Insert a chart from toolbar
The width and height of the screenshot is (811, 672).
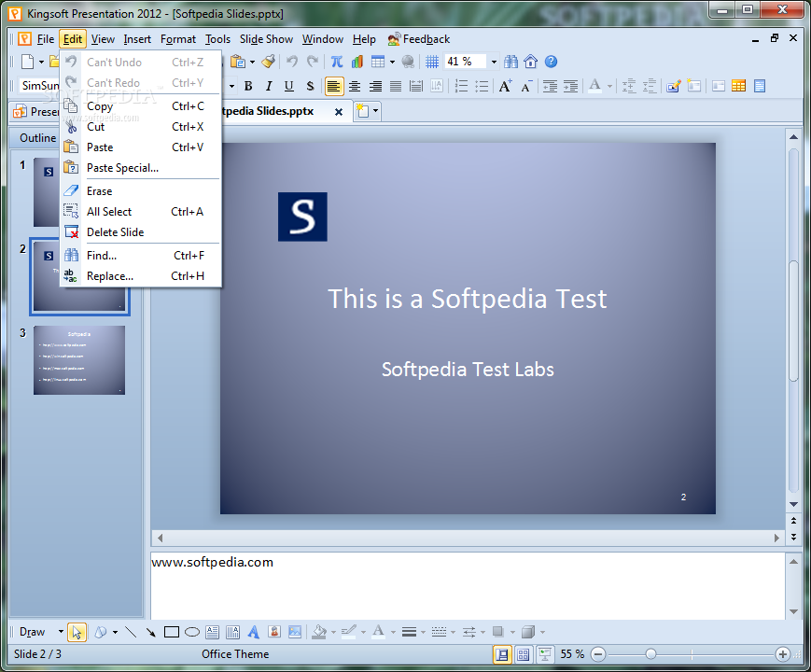point(357,62)
